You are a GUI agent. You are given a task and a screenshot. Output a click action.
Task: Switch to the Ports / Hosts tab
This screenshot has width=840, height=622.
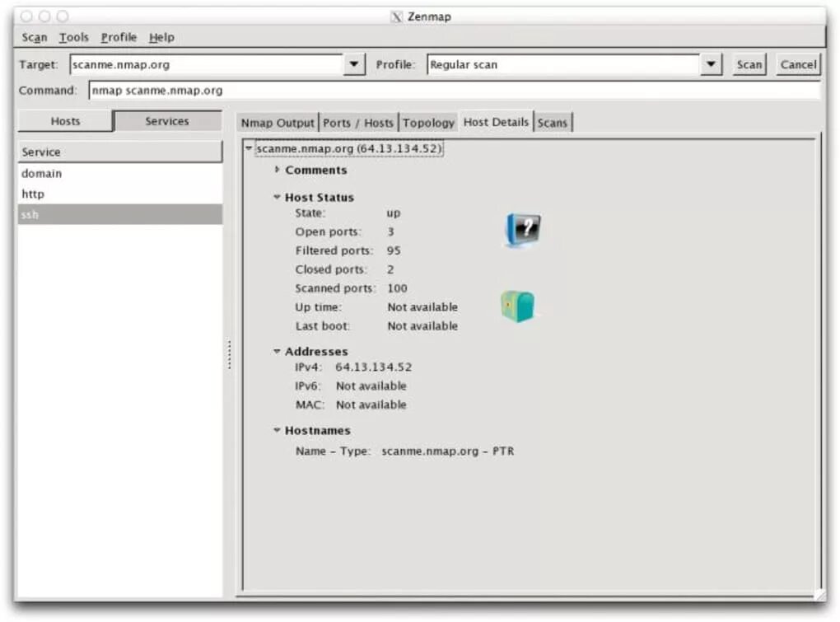(358, 123)
